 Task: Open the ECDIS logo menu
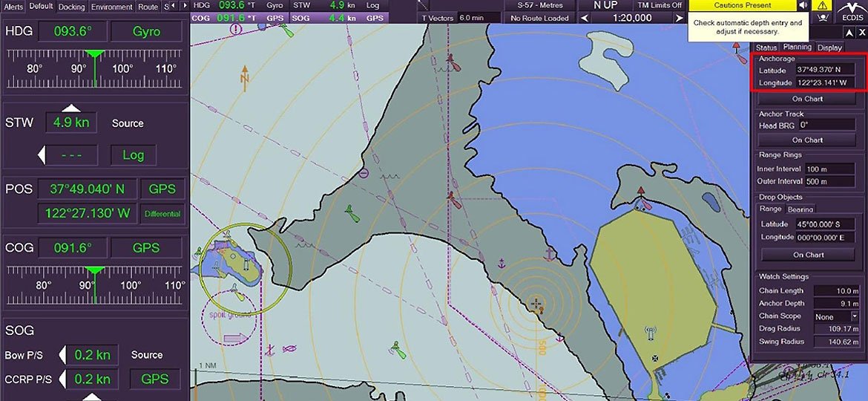(850, 12)
